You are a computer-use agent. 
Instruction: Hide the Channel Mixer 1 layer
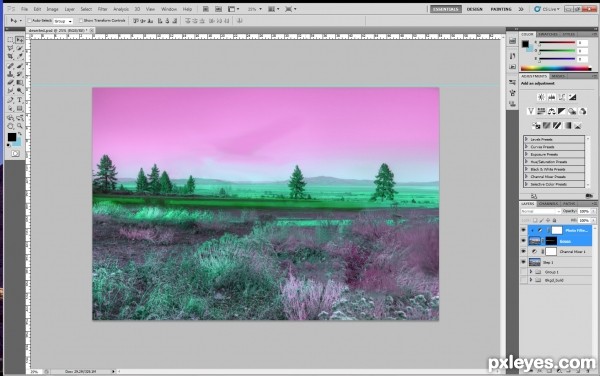pyautogui.click(x=523, y=251)
